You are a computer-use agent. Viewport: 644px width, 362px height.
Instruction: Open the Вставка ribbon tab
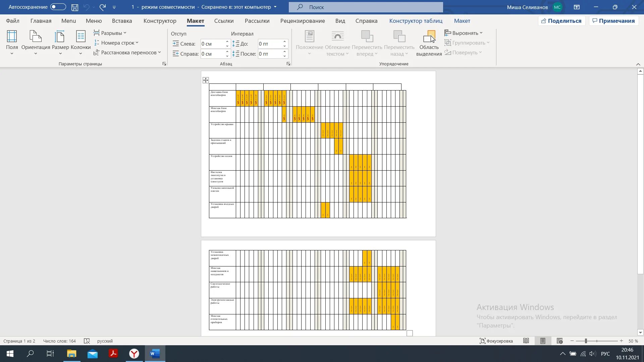point(122,21)
